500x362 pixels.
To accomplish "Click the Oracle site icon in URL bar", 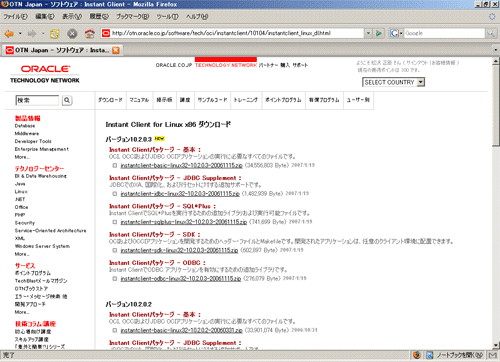I will point(106,33).
